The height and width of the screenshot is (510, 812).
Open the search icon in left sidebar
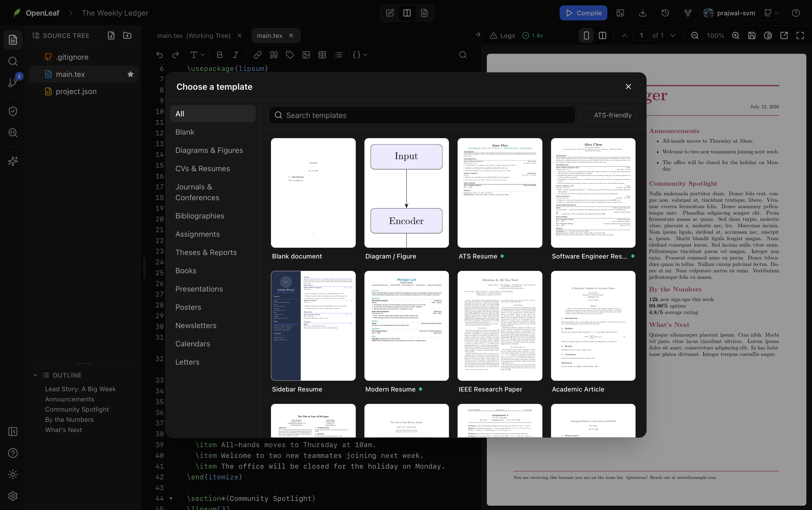click(13, 61)
